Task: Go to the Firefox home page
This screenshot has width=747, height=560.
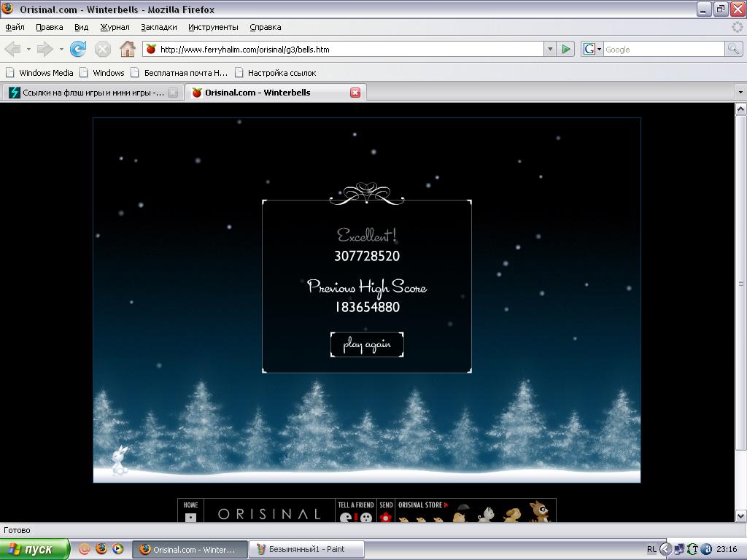Action: [127, 49]
